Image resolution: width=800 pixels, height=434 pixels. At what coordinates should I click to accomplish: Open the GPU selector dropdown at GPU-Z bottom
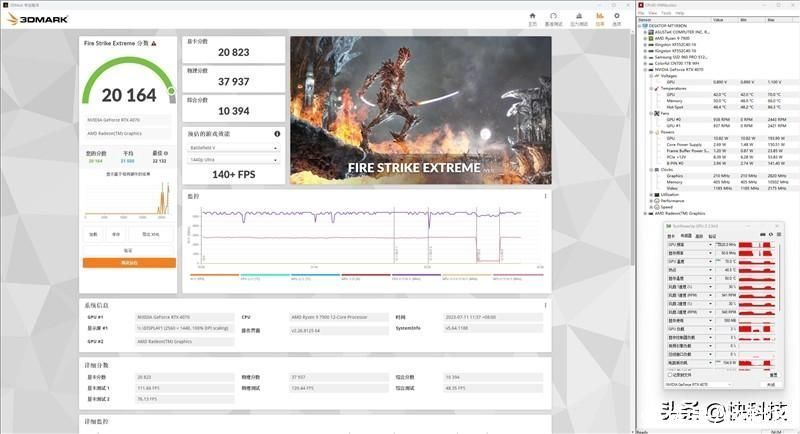pos(699,384)
